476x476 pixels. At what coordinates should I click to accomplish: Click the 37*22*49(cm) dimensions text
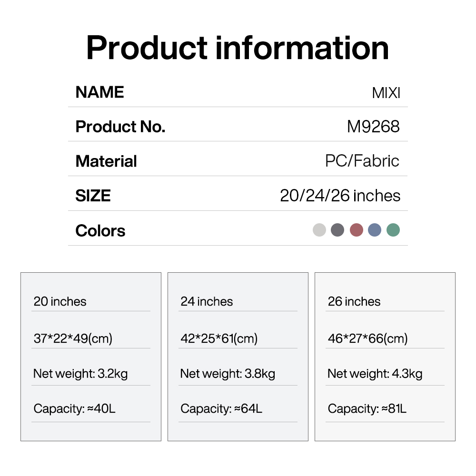point(73,338)
